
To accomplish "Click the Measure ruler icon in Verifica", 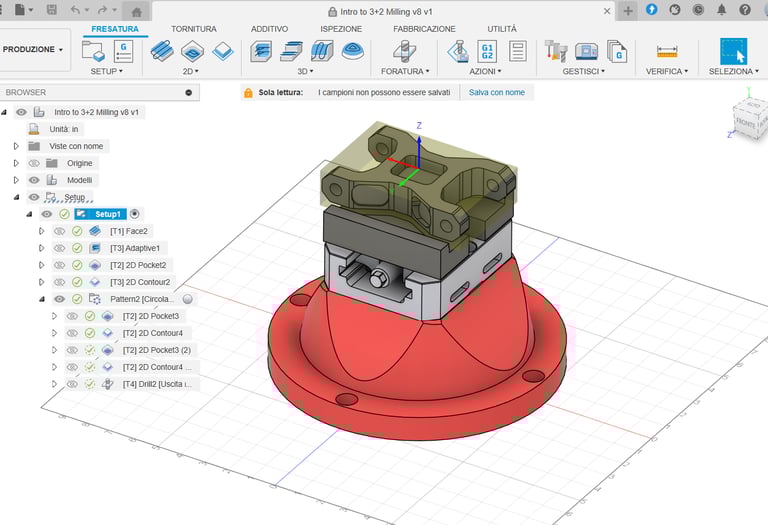I will (666, 51).
